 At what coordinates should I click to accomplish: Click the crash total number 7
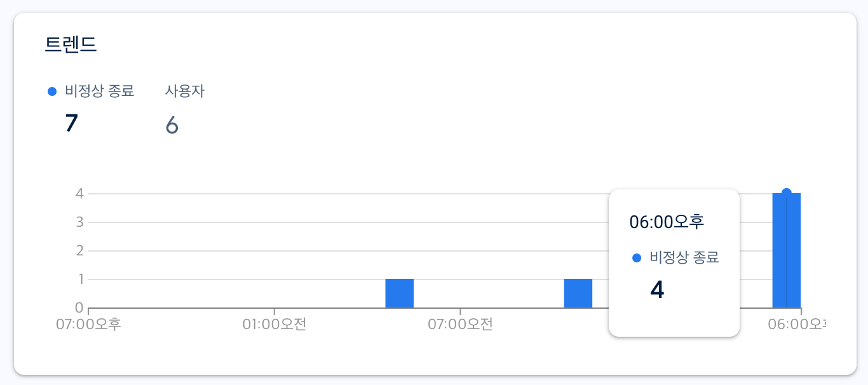71,123
